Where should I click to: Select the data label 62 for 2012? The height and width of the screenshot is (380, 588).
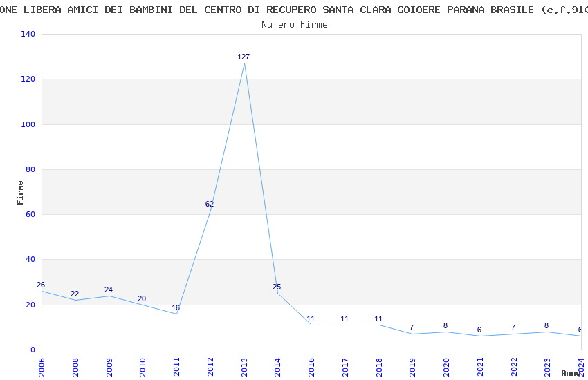coord(209,204)
